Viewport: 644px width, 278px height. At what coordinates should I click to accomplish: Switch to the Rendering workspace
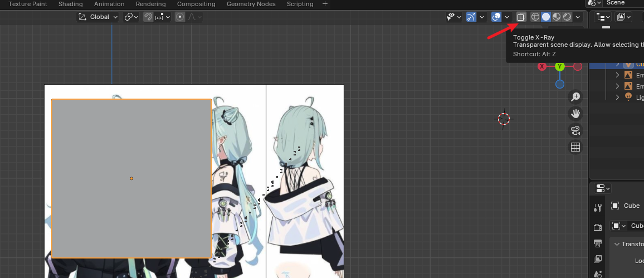[151, 4]
